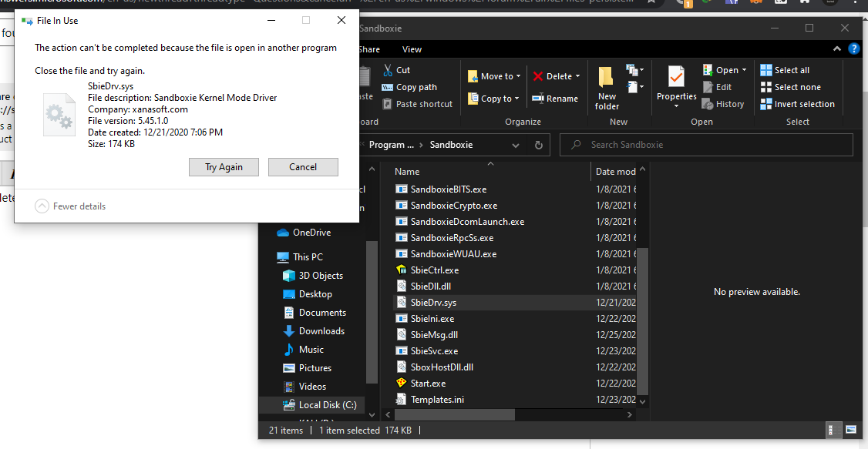Screen dimensions: 868x449
Task: Open the View ribbon tab
Action: coord(412,49)
